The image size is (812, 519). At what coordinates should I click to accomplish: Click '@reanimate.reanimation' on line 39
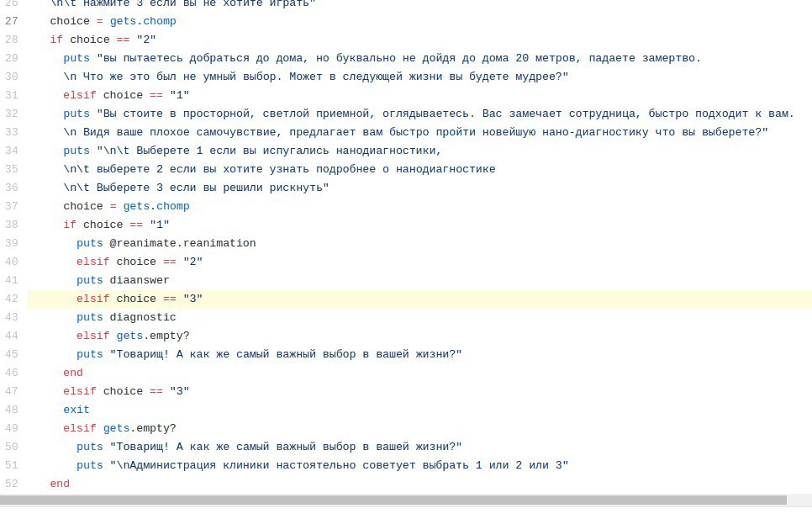click(x=182, y=243)
